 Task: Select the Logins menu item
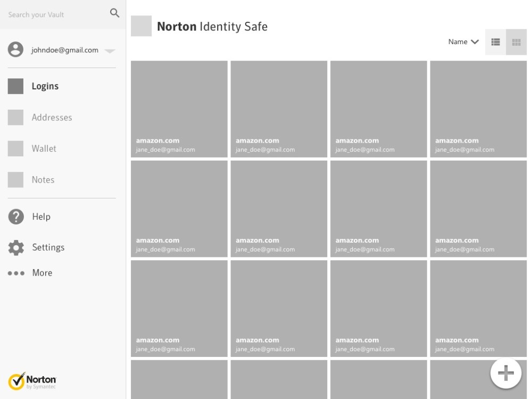45,86
